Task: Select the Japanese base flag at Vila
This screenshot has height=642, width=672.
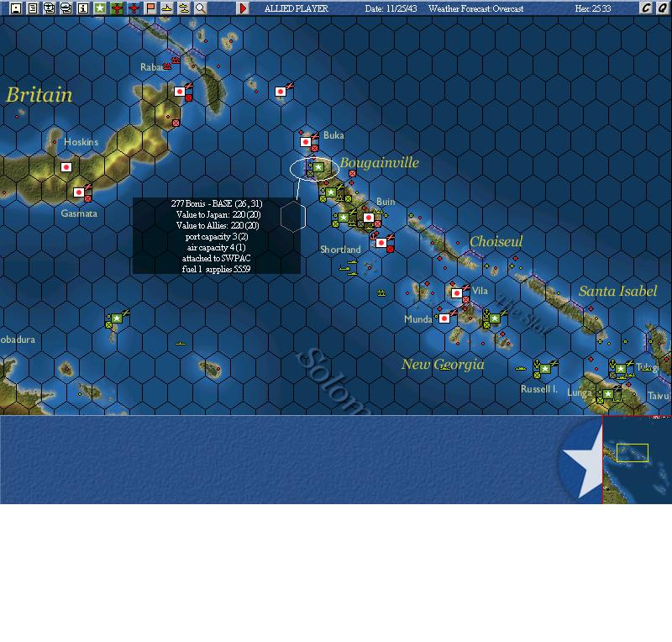Action: pyautogui.click(x=457, y=293)
